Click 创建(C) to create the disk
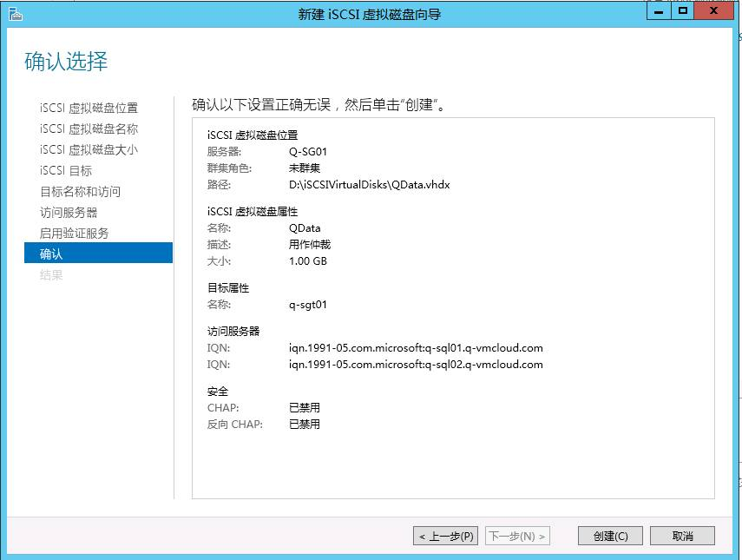742x560 pixels. (610, 536)
